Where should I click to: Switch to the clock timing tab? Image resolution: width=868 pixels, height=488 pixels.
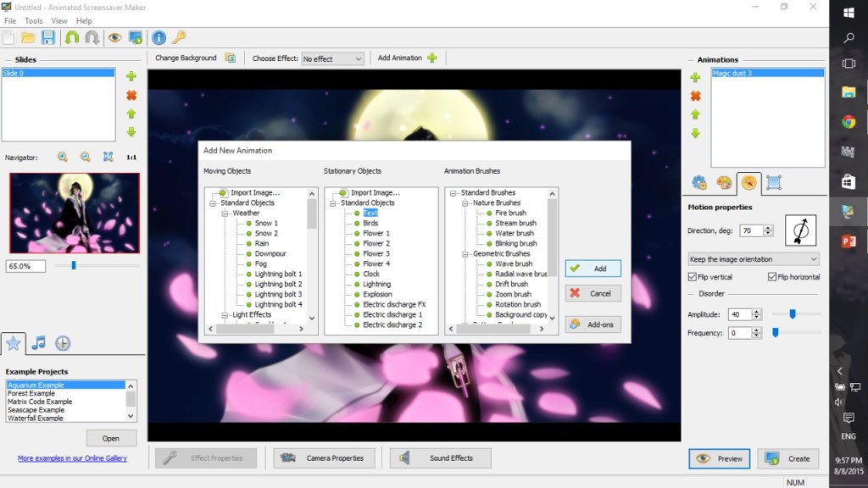coord(63,343)
